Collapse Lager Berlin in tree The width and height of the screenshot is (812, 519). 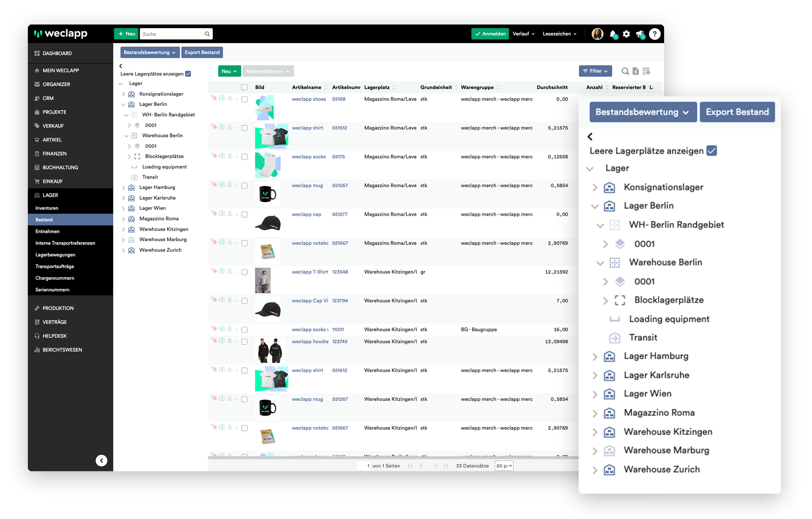point(123,105)
